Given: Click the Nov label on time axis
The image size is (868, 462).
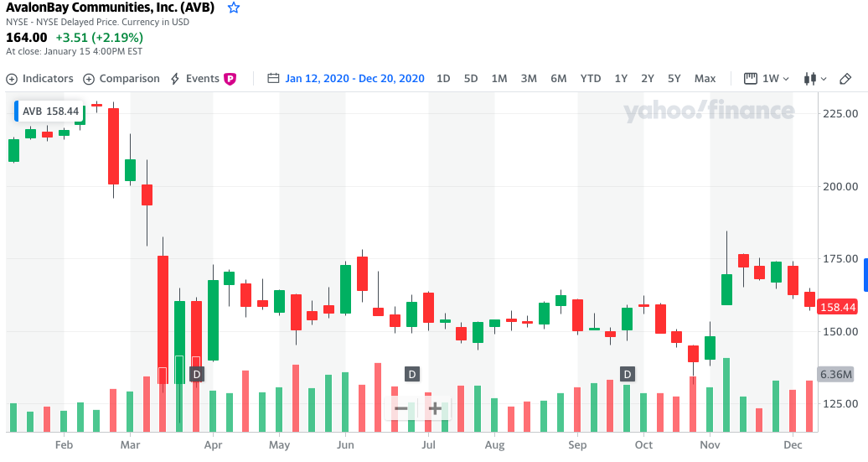Looking at the screenshot, I should pos(710,445).
